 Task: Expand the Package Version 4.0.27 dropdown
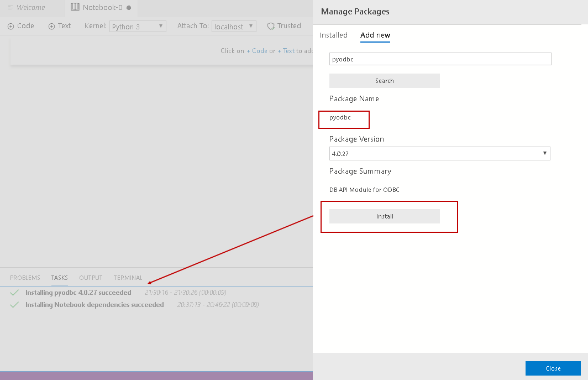tap(439, 153)
